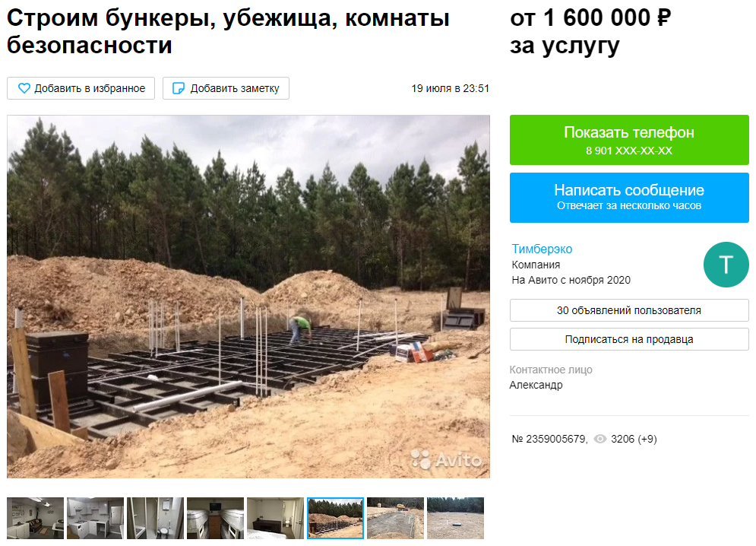Click Добавить в избранное button

point(81,88)
